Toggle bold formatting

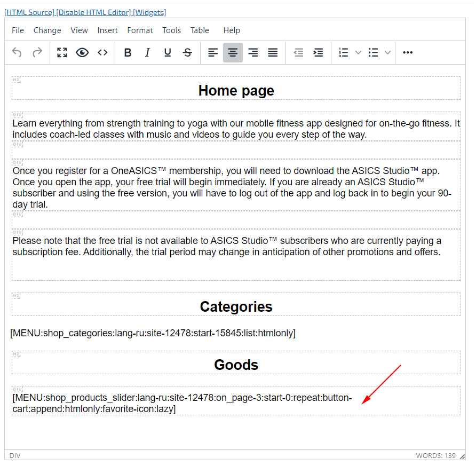point(128,52)
